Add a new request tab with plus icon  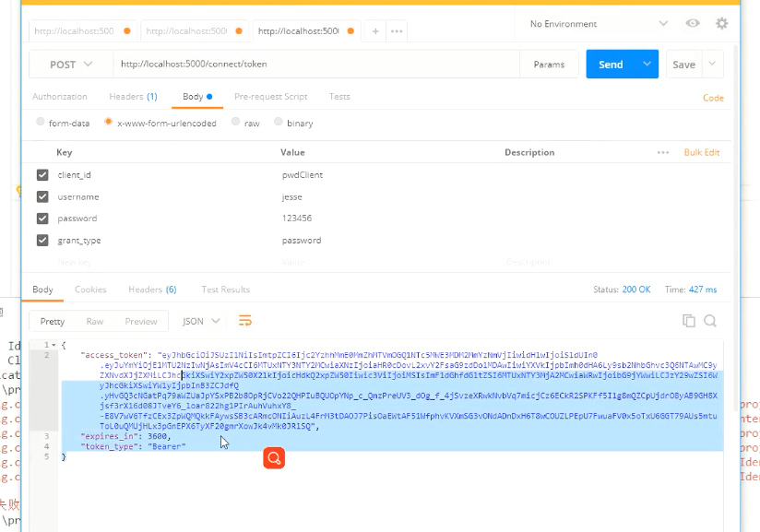pos(375,31)
